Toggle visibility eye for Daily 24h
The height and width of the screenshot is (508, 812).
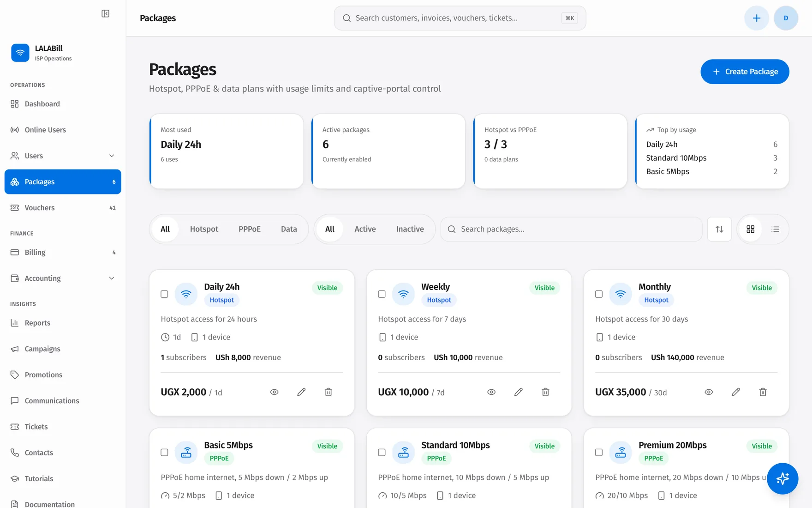274,392
